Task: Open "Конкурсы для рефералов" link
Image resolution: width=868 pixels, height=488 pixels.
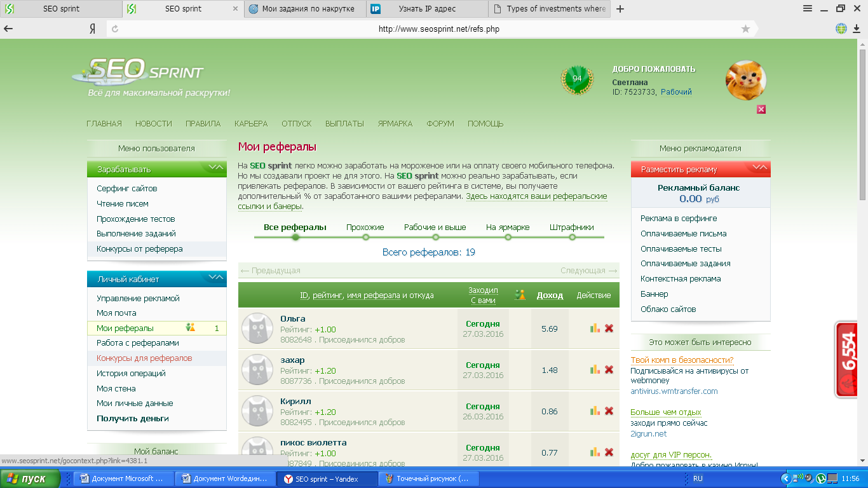Action: 144,358
